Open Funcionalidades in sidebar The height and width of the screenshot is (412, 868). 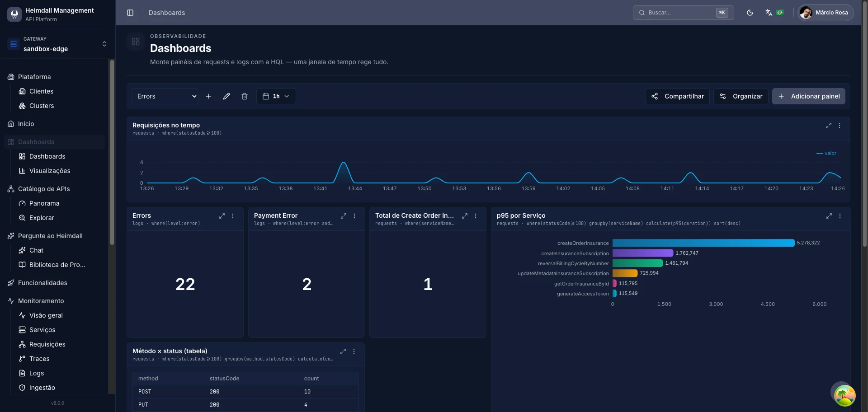(54, 283)
